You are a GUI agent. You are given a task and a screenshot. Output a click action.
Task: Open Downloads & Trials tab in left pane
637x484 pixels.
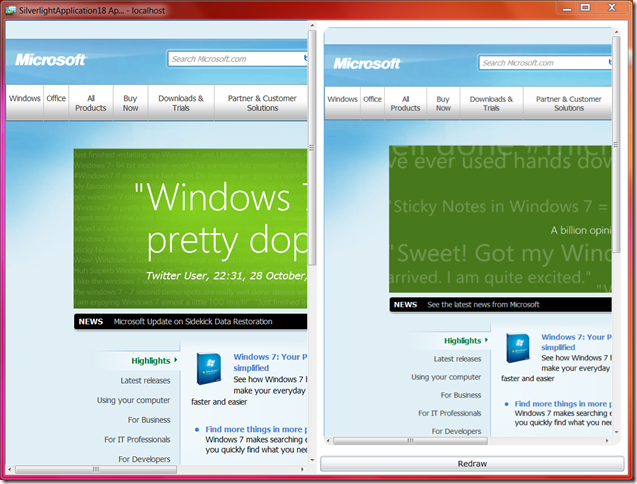tap(181, 103)
